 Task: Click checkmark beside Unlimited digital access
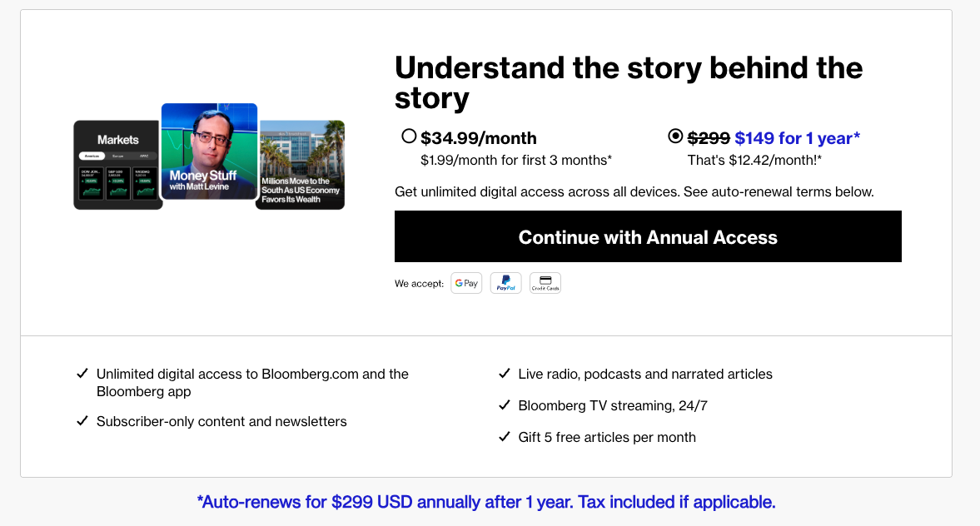coord(82,374)
